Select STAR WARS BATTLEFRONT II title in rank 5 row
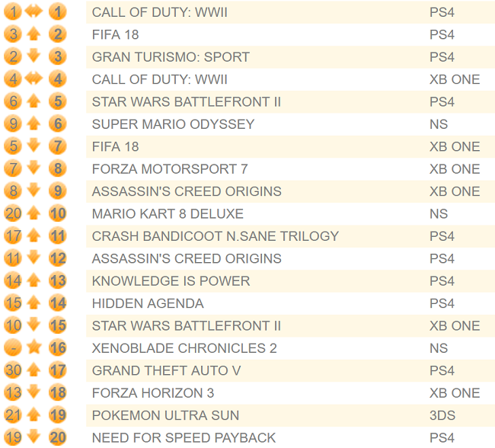Viewport: 495px width, 448px height. (x=187, y=102)
